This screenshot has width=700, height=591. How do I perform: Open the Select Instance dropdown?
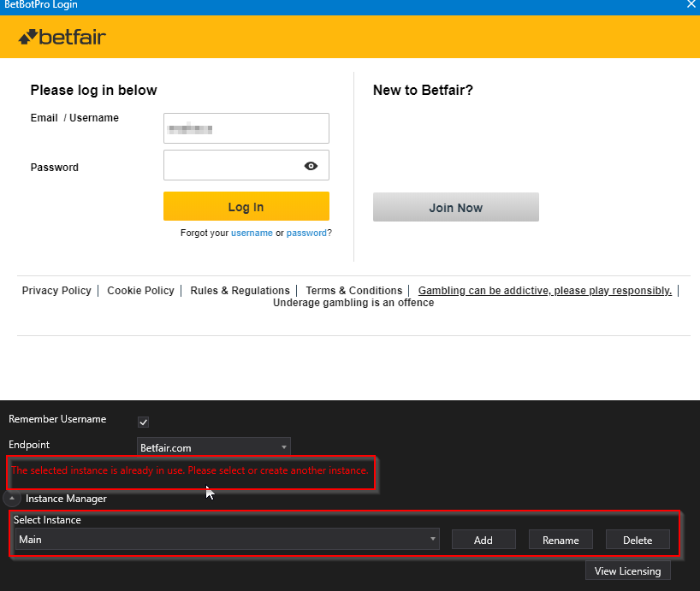pos(228,540)
